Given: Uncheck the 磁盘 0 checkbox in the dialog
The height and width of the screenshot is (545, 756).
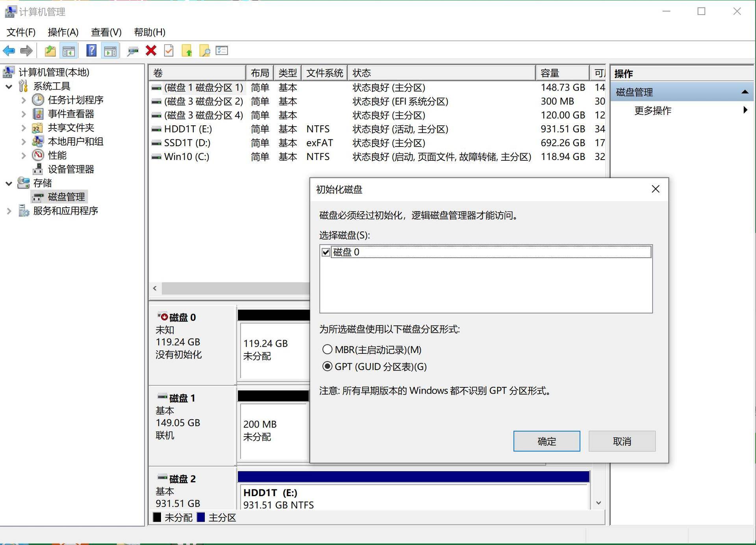Looking at the screenshot, I should [325, 252].
